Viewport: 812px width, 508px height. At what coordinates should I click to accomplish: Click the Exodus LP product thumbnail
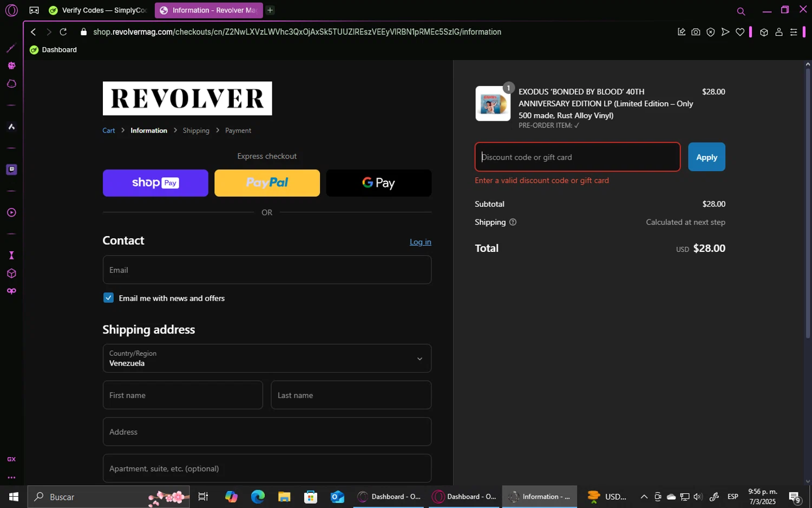tap(493, 103)
